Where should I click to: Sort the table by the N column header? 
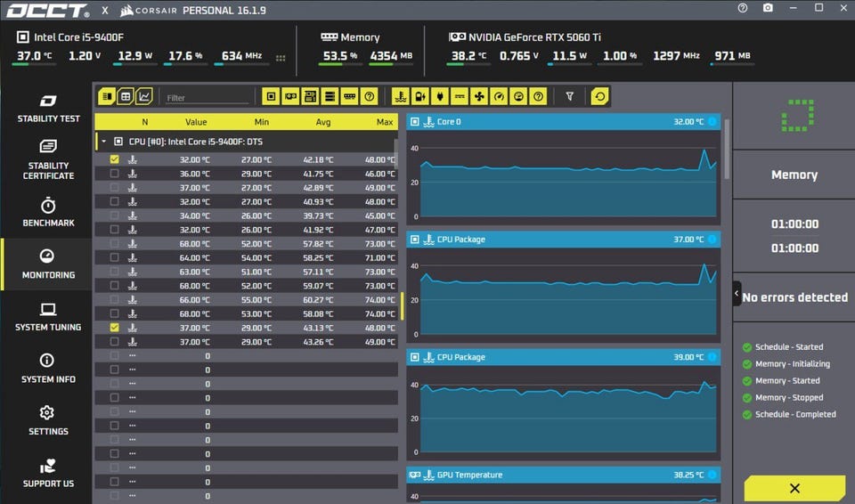tap(144, 122)
